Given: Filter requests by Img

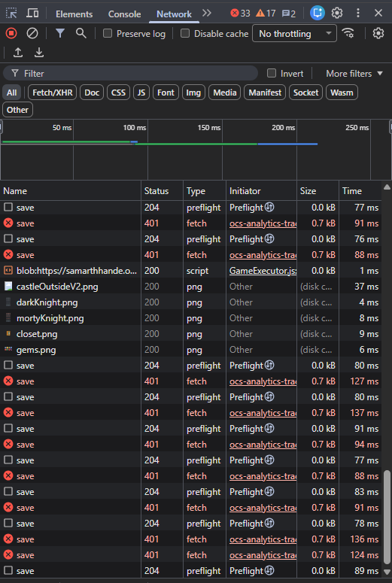Looking at the screenshot, I should point(193,93).
